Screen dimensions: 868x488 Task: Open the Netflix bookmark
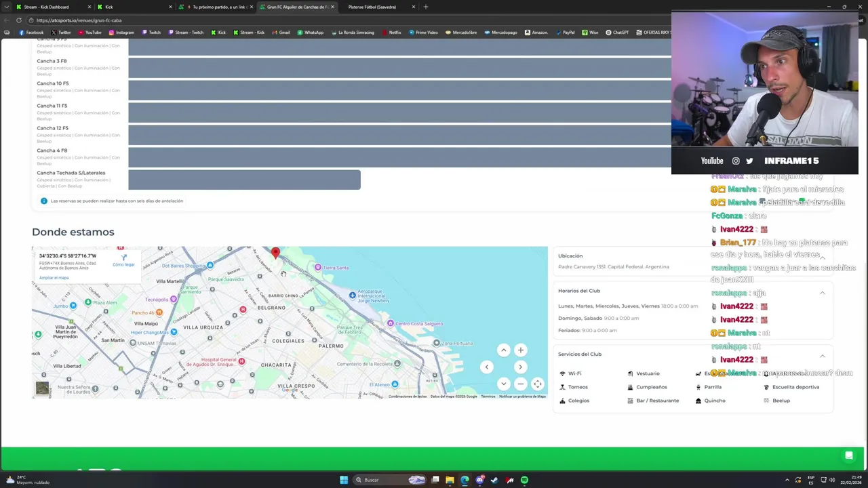(x=391, y=33)
